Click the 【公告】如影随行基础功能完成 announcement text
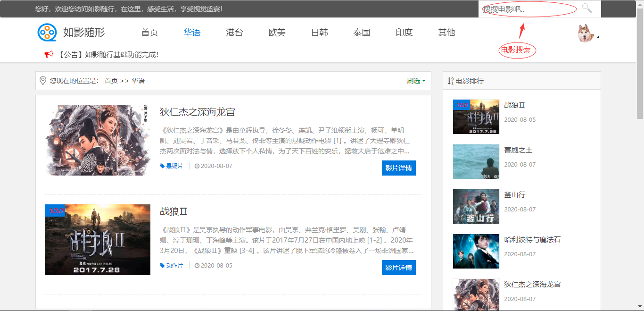This screenshot has height=311, width=644. [x=109, y=55]
